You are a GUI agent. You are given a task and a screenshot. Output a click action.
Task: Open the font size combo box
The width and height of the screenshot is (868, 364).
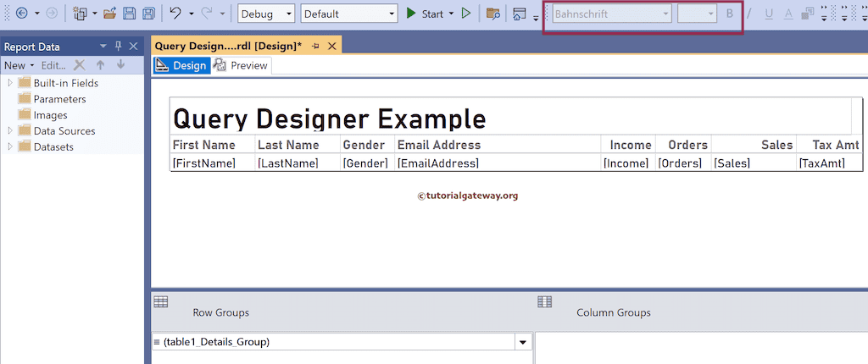pos(698,14)
